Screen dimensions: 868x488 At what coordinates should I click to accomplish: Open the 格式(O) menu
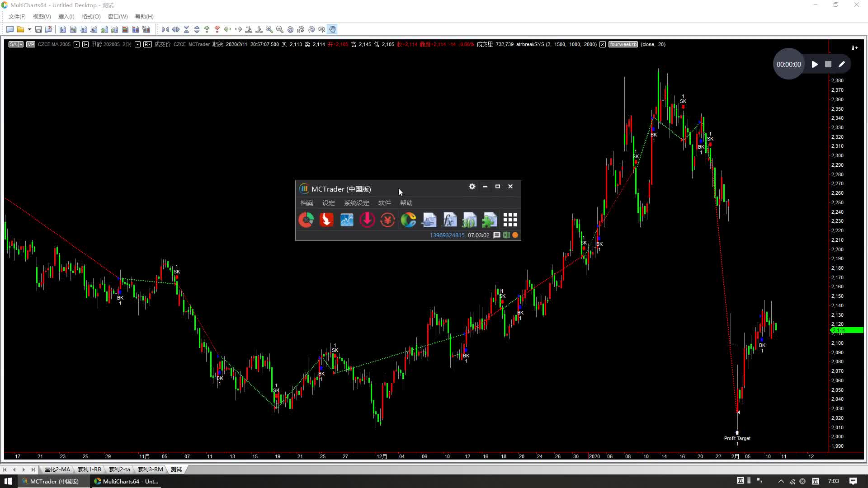tap(91, 17)
